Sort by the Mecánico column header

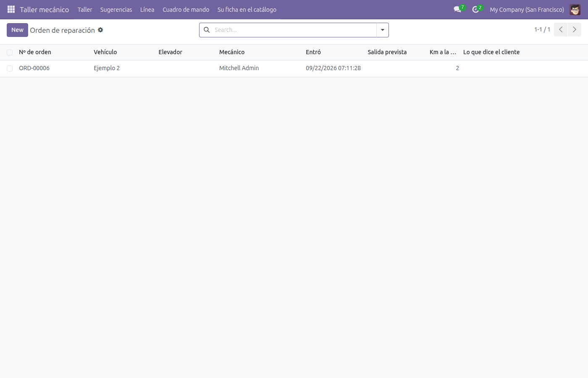(x=232, y=52)
